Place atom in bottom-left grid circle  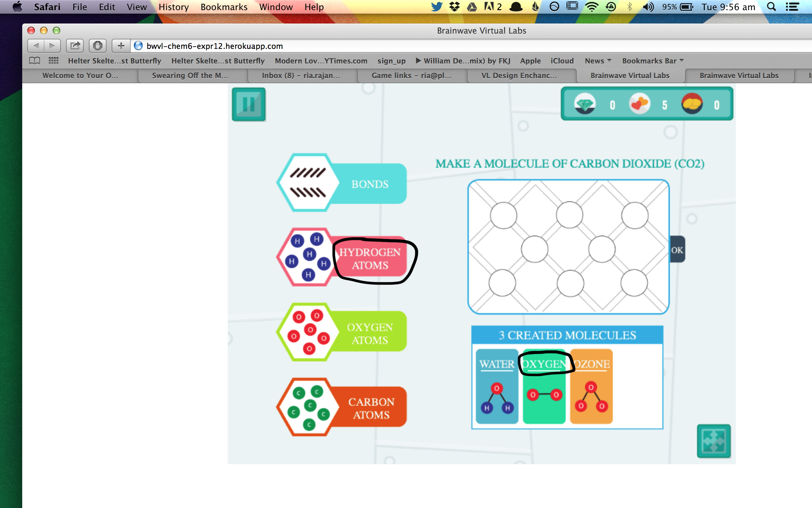point(502,283)
